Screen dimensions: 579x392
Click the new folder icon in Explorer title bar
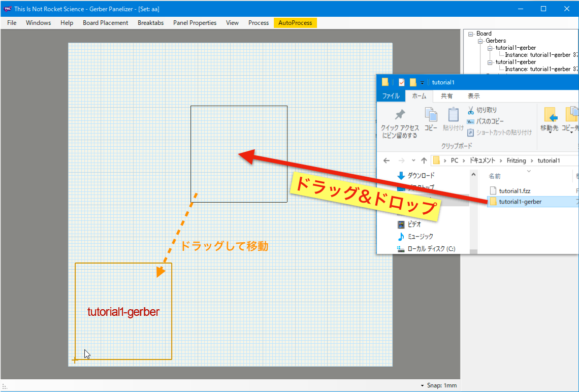pyautogui.click(x=413, y=82)
